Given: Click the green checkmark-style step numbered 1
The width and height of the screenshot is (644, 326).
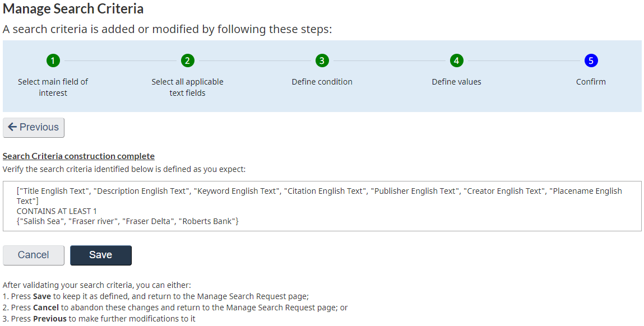Looking at the screenshot, I should coord(53,60).
